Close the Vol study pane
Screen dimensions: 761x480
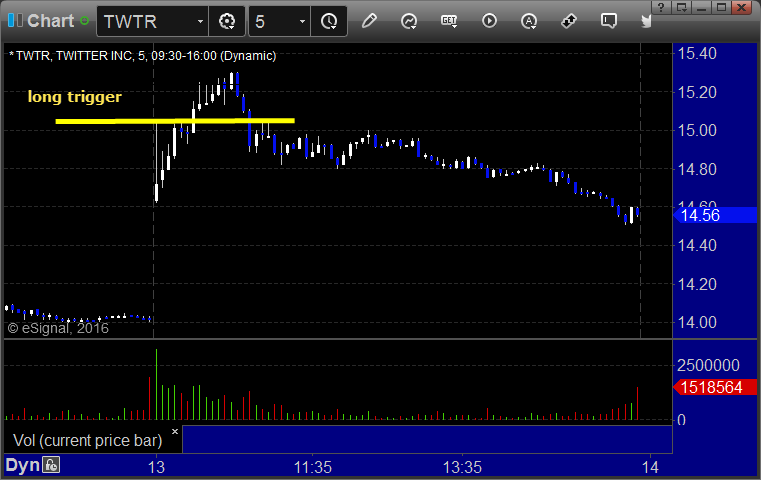click(175, 431)
